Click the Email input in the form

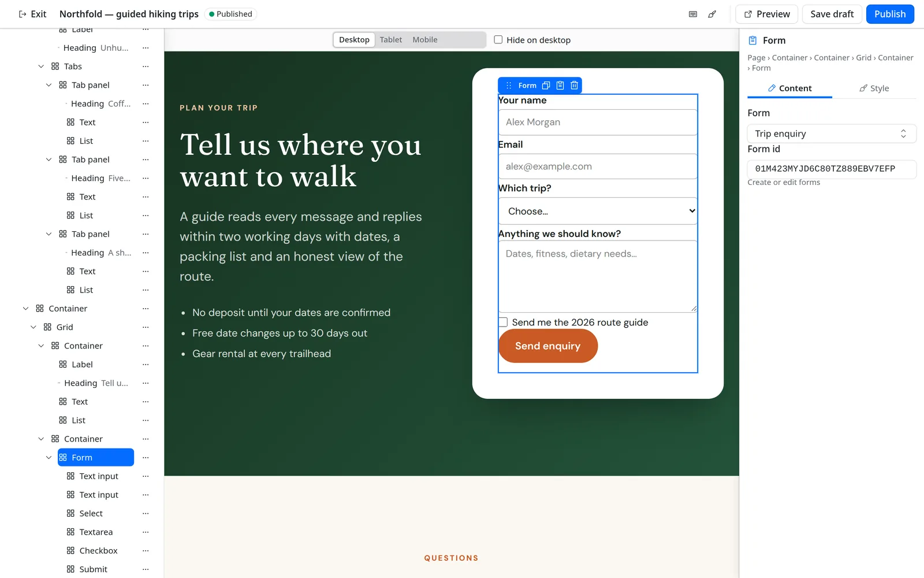pyautogui.click(x=598, y=166)
